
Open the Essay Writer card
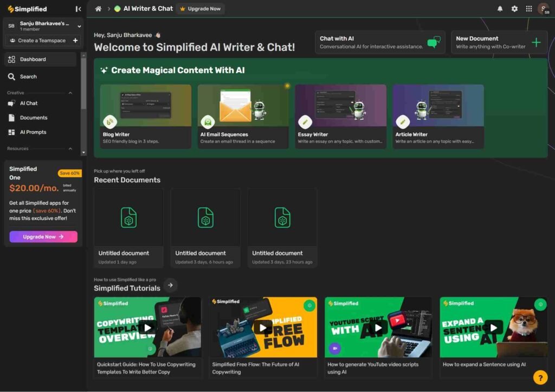(340, 116)
